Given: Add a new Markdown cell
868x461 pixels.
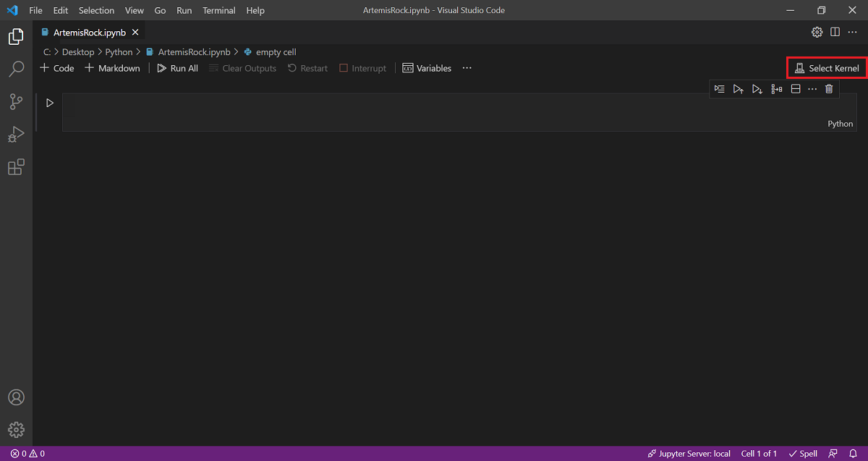Looking at the screenshot, I should tap(112, 68).
